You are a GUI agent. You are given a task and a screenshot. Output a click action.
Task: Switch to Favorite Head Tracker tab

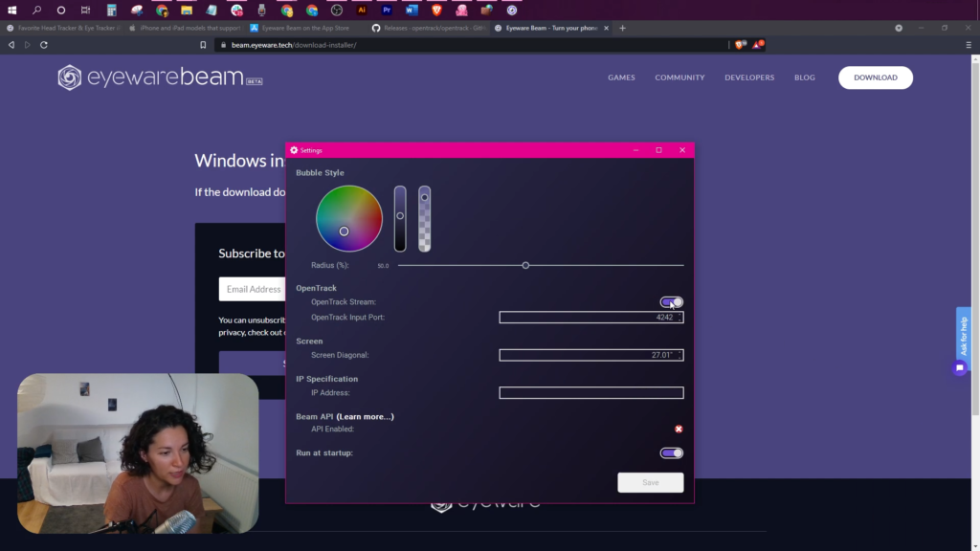coord(62,28)
